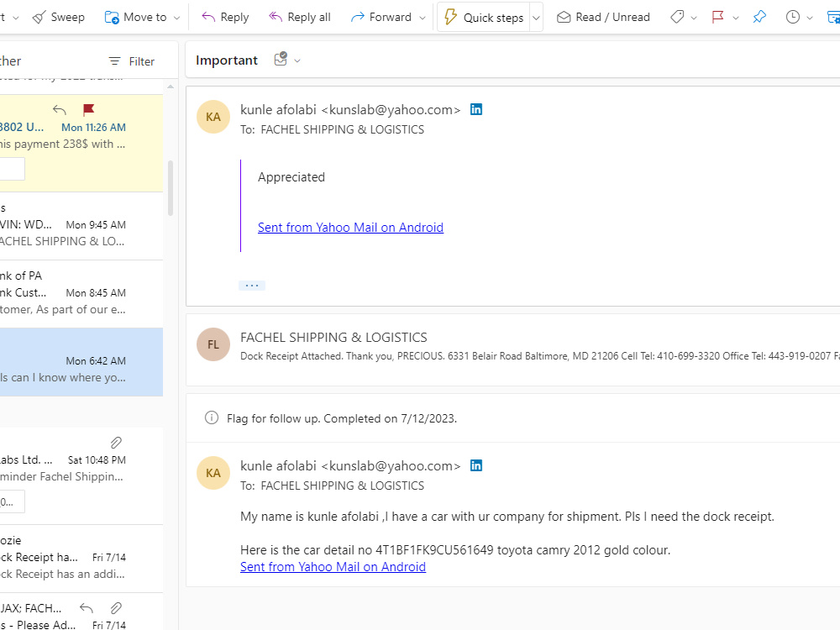The width and height of the screenshot is (840, 630).
Task: Click attachment paperclip on Sat 10:48 PM email
Action: 116,443
